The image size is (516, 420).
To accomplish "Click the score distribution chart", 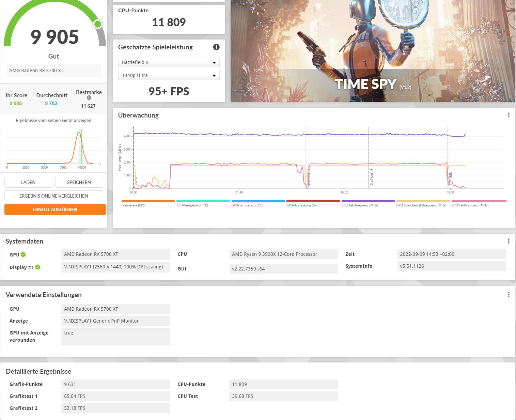I will 54,148.
